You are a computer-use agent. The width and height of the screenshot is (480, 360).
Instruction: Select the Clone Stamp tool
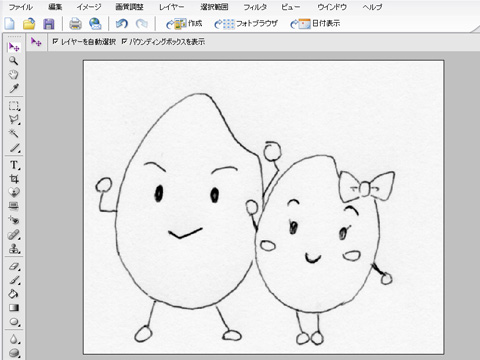point(14,248)
